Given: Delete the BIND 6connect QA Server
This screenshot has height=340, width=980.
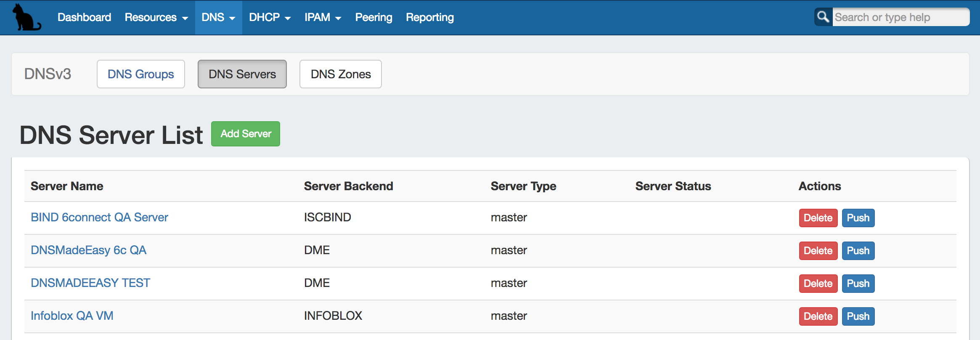Looking at the screenshot, I should (x=818, y=218).
